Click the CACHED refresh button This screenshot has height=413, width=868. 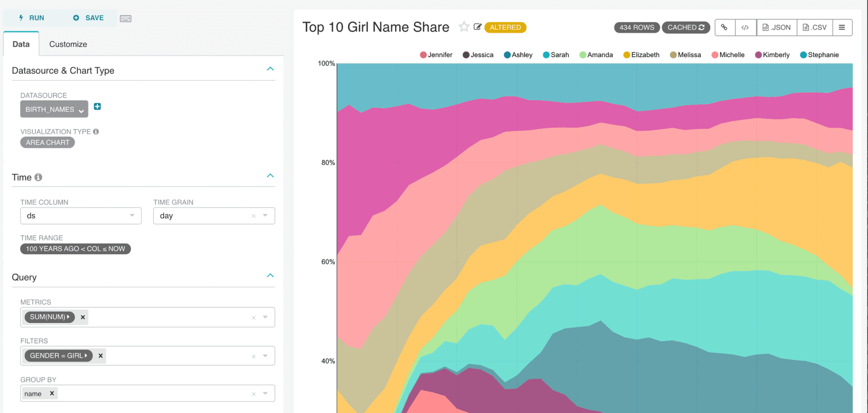coord(686,28)
